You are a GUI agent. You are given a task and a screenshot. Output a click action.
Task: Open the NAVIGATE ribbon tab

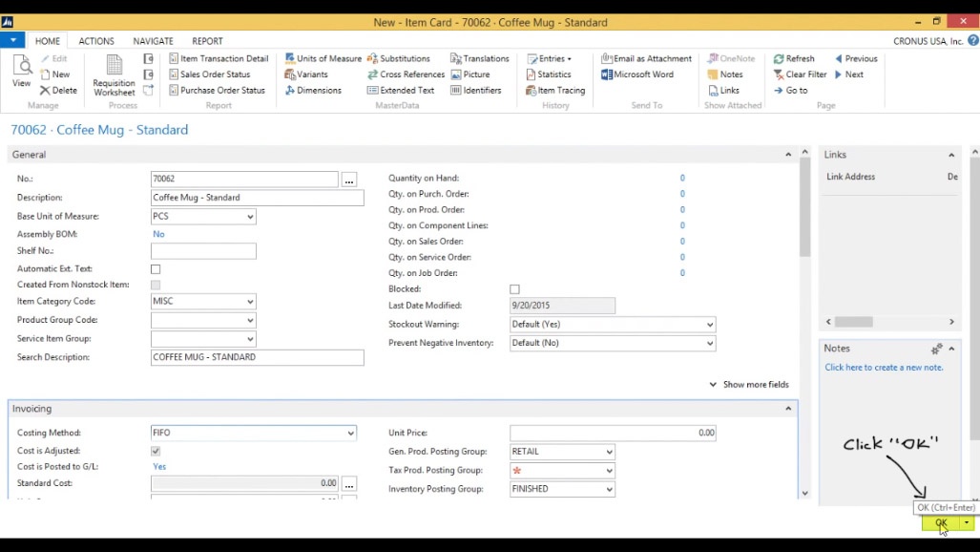(153, 41)
